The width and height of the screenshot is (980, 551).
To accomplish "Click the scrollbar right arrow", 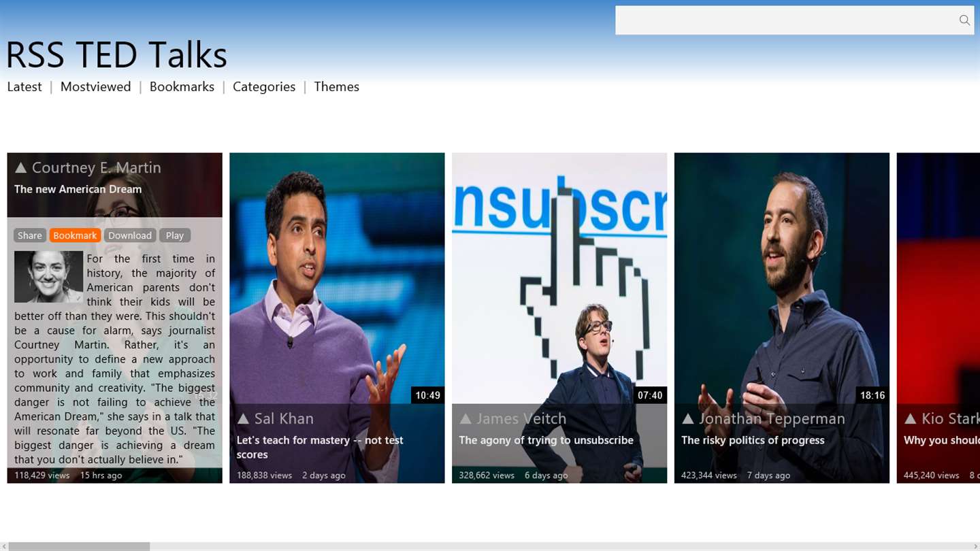I will coord(975,546).
